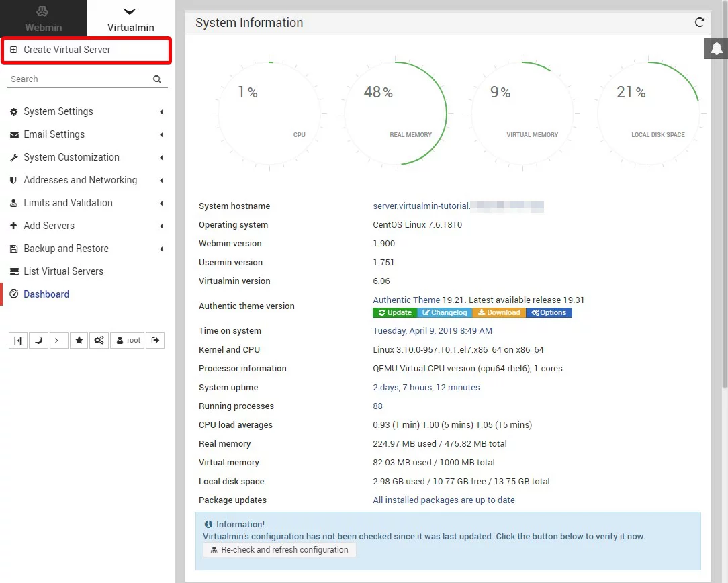This screenshot has width=728, height=583.
Task: Select Webmin version value '1.900'
Action: [x=384, y=244]
